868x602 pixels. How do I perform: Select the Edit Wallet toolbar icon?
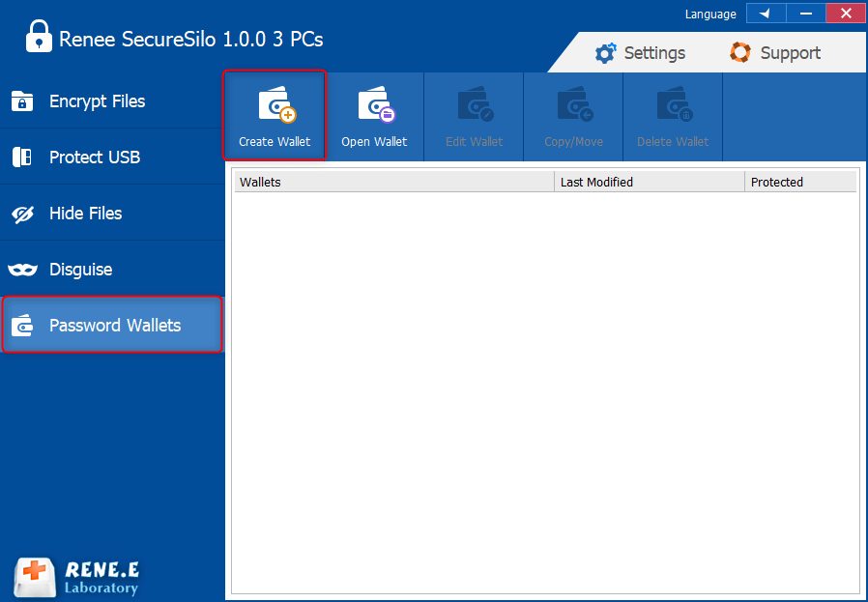(474, 105)
